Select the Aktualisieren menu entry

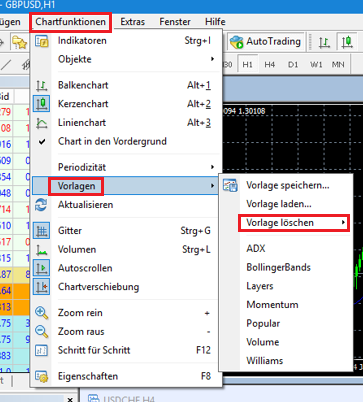pyautogui.click(x=126, y=205)
